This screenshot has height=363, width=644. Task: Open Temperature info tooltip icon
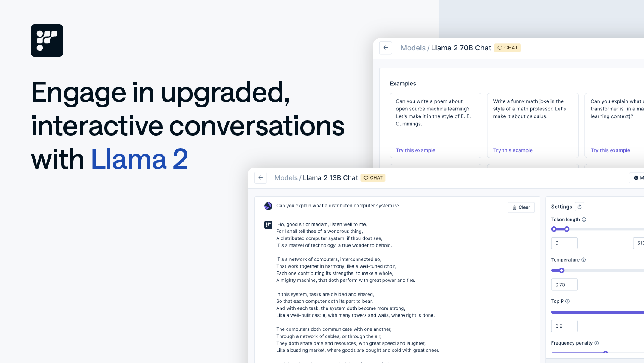click(x=584, y=260)
